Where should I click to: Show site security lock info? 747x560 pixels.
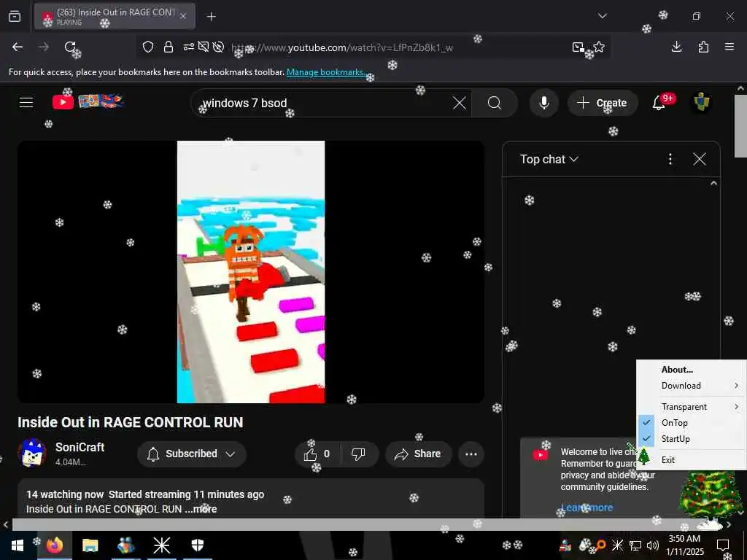[x=169, y=47]
